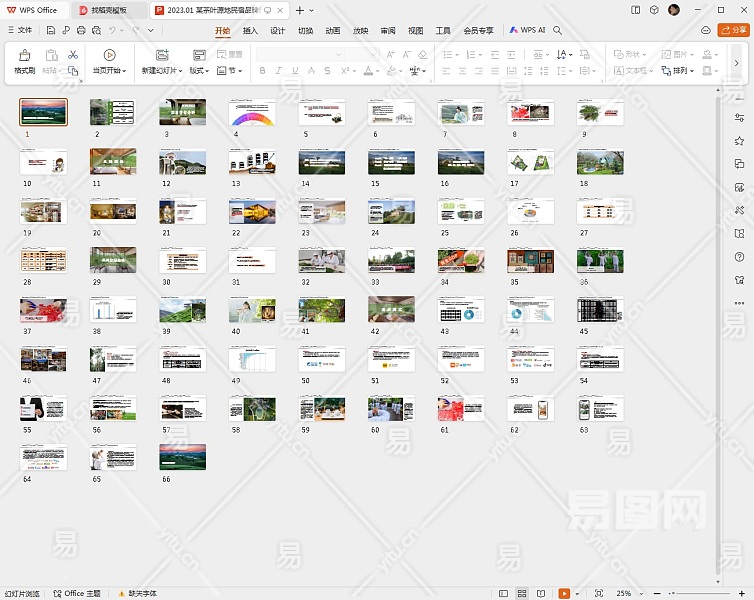The height and width of the screenshot is (600, 754).
Task: Click the more options ellipsis in right sidebar
Action: (739, 303)
